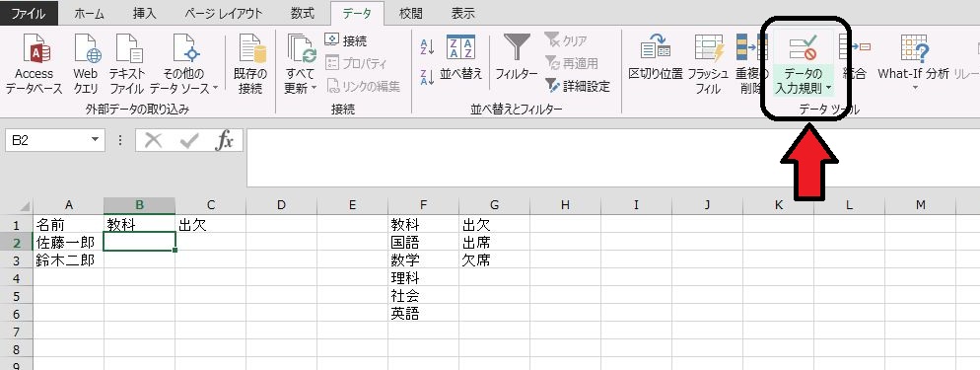The image size is (980, 370).
Task: Select cell F2 containing 国語
Action: 423,242
